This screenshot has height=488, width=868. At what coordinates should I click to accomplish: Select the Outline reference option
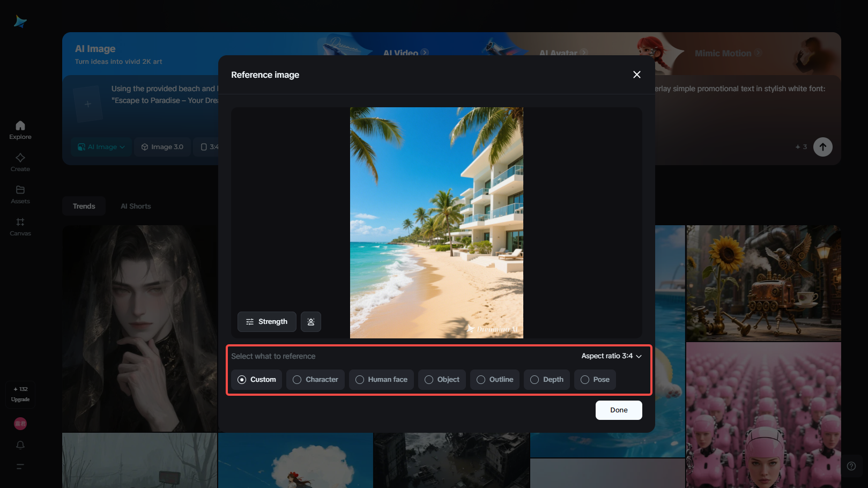click(495, 380)
